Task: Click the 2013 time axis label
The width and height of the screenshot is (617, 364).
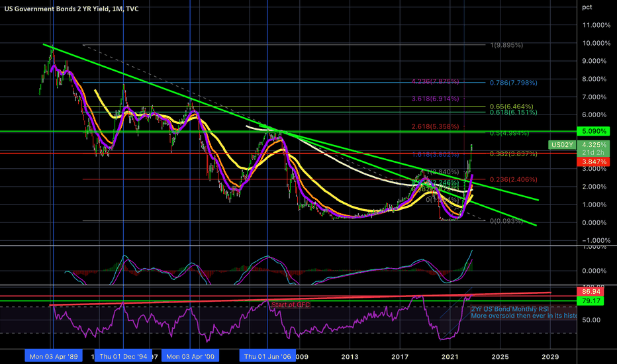Action: click(350, 357)
